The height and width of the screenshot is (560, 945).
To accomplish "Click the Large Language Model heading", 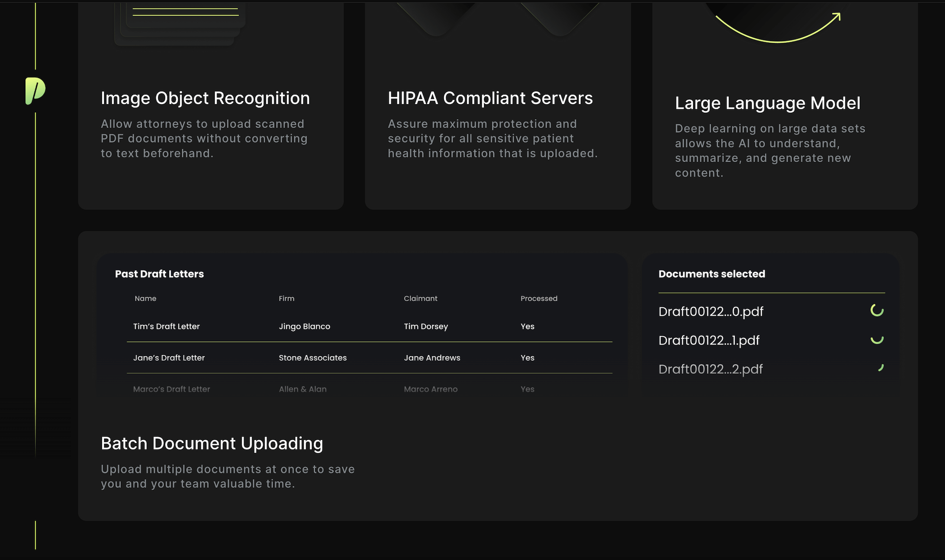I will [x=767, y=103].
